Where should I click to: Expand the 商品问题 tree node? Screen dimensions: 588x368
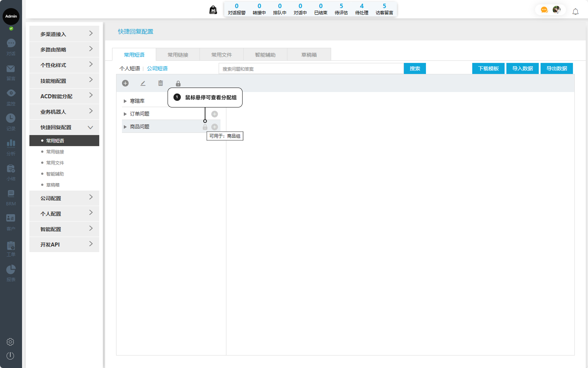pyautogui.click(x=125, y=127)
